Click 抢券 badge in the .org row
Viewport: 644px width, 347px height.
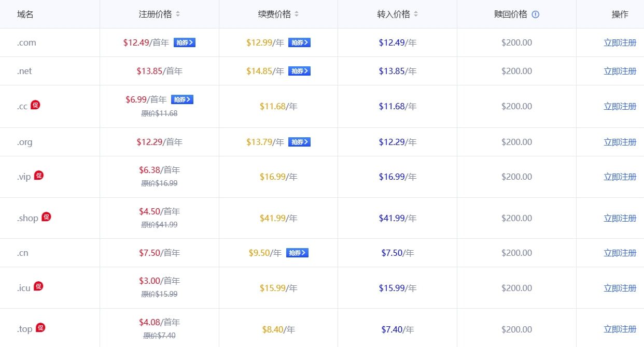pyautogui.click(x=299, y=142)
